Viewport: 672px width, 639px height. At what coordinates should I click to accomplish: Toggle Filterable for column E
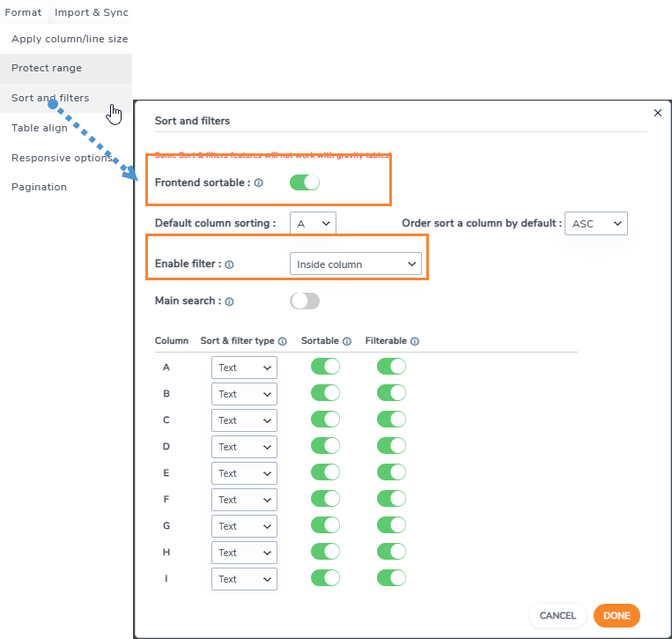(x=391, y=472)
